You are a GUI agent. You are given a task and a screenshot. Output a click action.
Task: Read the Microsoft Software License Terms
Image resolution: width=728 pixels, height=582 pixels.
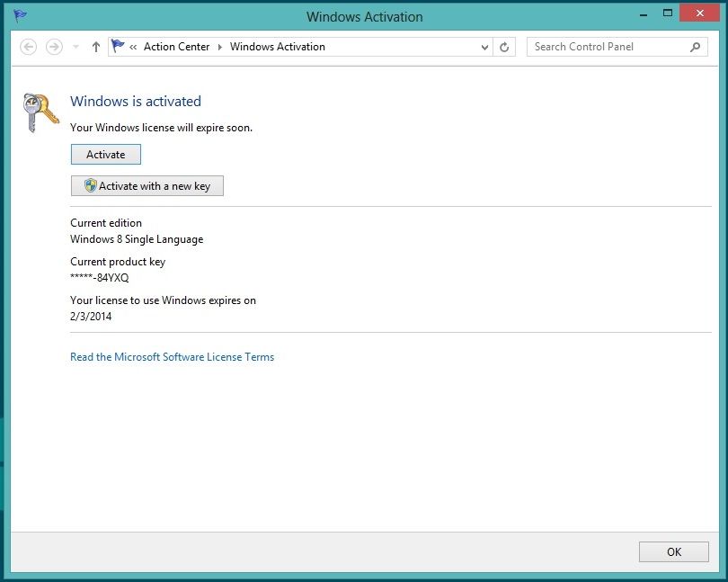pos(172,357)
